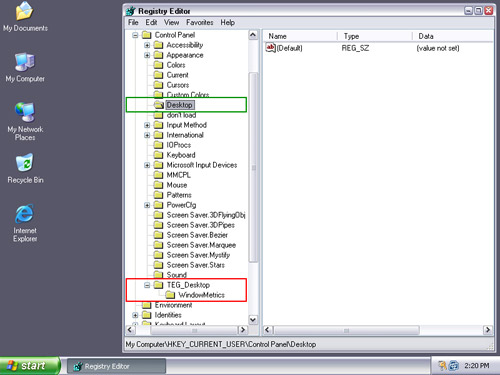
Task: Select the My Computer desktop icon
Action: tap(25, 68)
